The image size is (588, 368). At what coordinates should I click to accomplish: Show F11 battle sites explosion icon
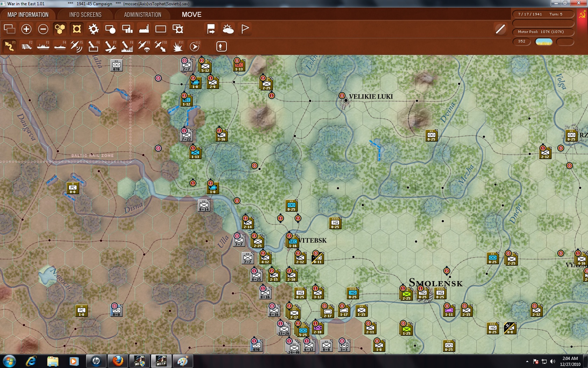[x=177, y=46]
